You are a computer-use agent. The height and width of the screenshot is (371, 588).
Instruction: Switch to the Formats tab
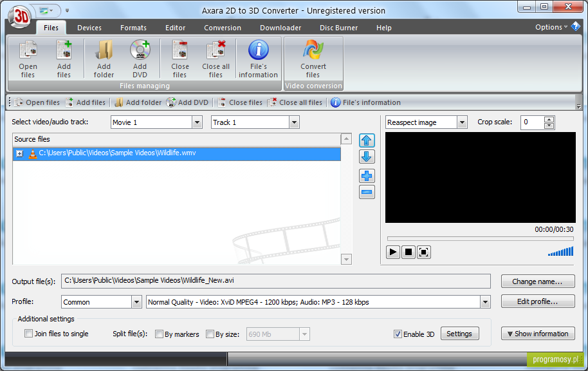(133, 28)
